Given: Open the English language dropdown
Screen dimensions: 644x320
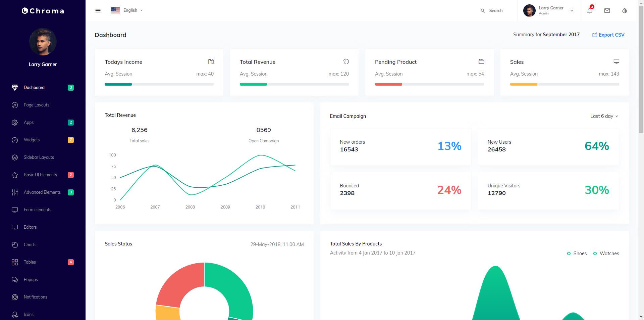Looking at the screenshot, I should [133, 10].
